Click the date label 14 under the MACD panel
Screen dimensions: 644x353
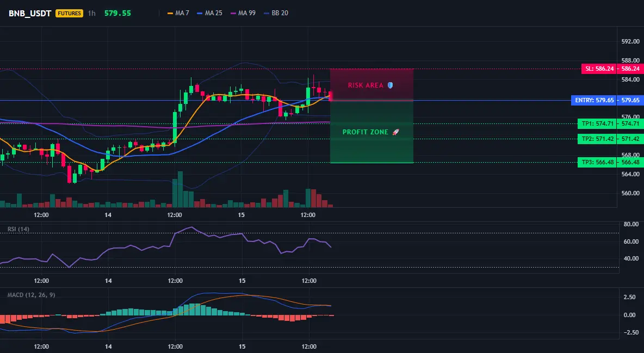(x=108, y=346)
